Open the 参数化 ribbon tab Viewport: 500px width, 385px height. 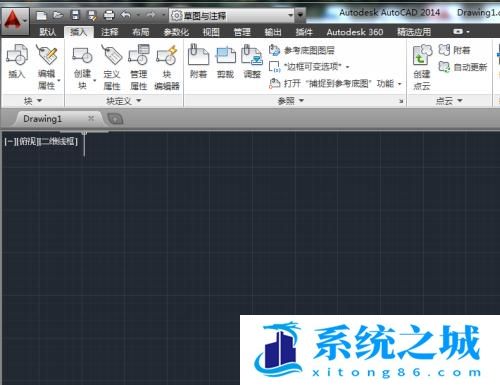pyautogui.click(x=176, y=32)
